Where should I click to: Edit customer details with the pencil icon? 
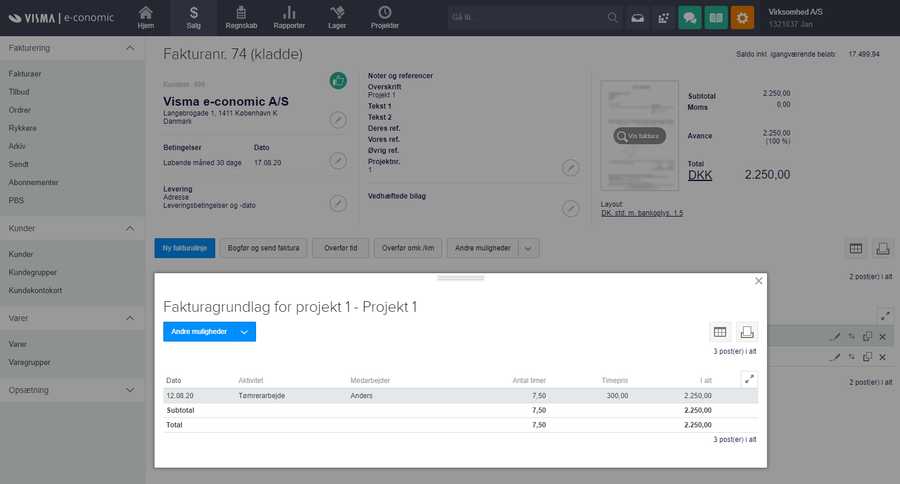(339, 120)
